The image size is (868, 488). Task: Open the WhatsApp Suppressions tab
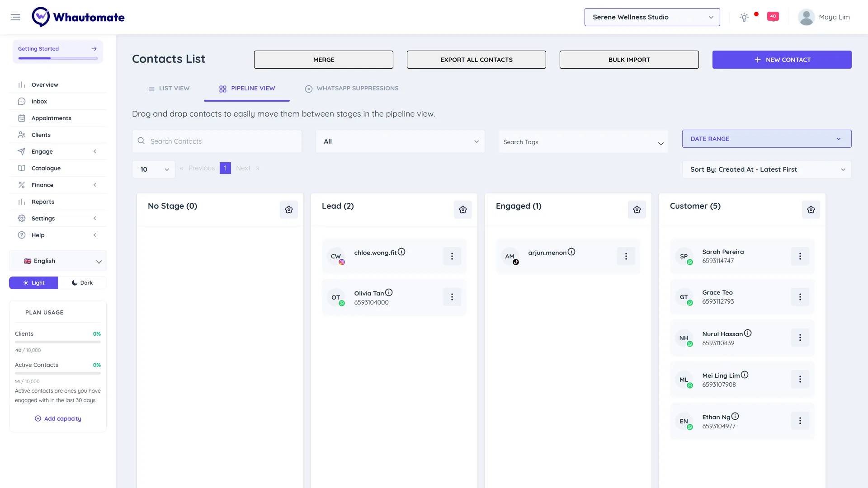coord(352,89)
